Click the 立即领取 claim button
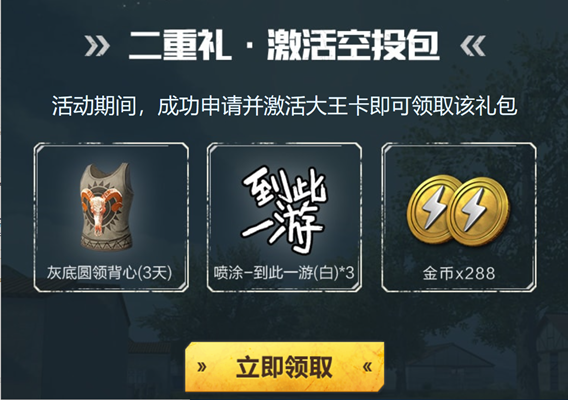Image resolution: width=568 pixels, height=400 pixels. coord(284,367)
